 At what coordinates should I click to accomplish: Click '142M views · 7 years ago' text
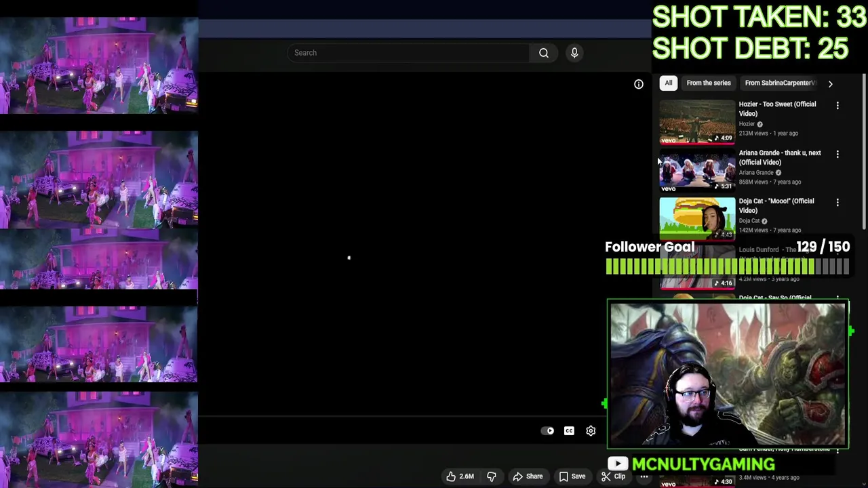tap(770, 230)
